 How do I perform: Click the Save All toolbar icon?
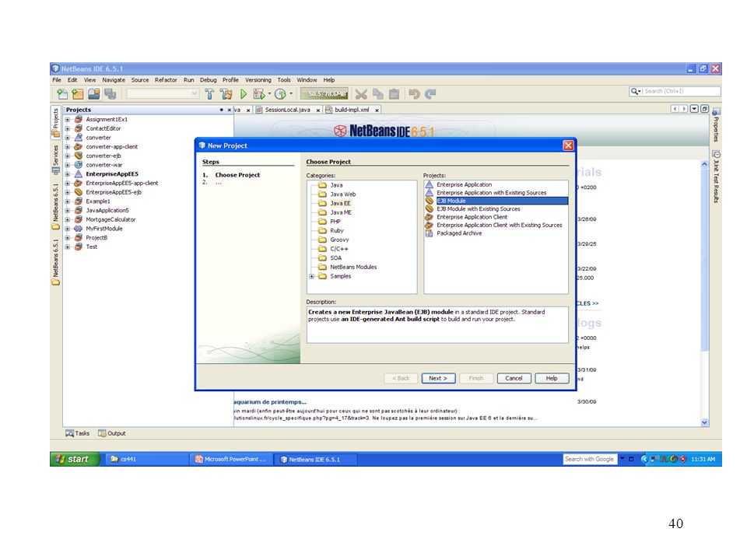click(x=110, y=94)
